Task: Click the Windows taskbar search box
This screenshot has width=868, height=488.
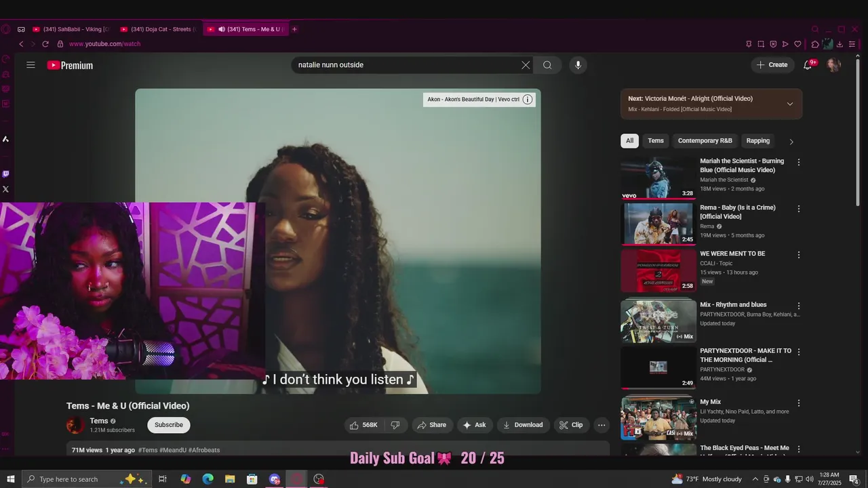Action: (87, 479)
